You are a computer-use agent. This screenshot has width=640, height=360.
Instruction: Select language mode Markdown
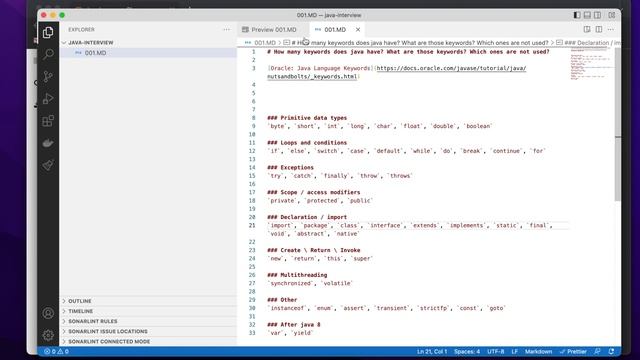tap(538, 351)
